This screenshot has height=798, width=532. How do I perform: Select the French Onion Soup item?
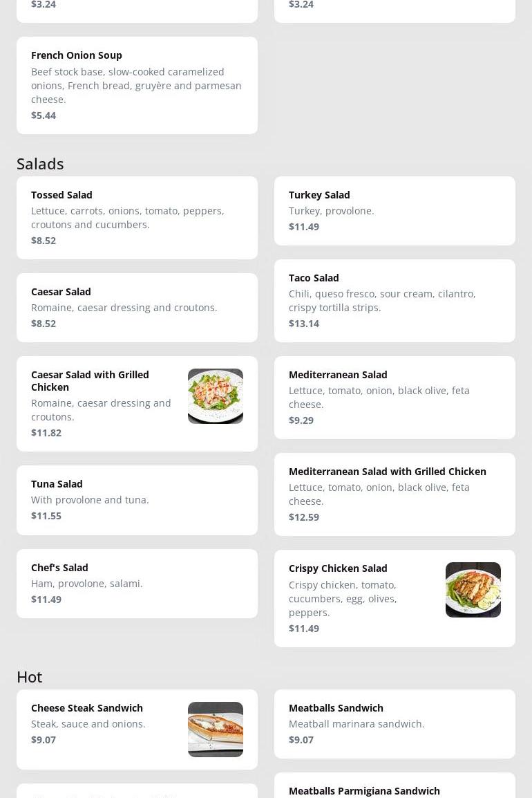(137, 85)
